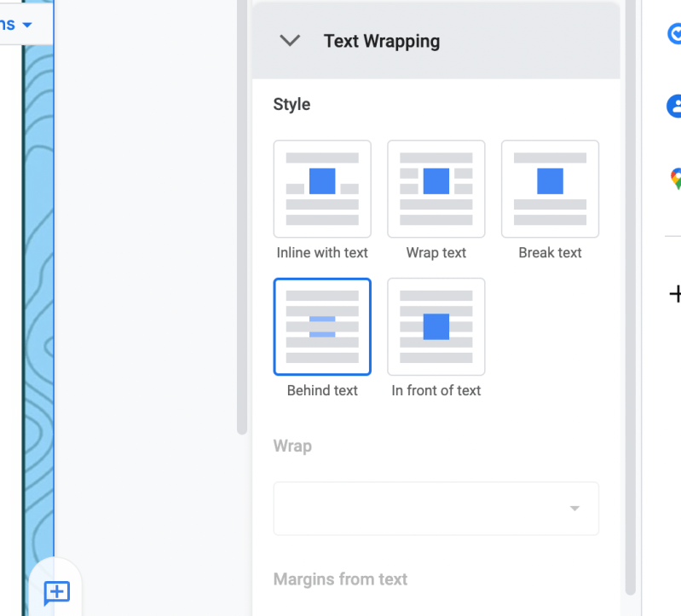Viewport: 681px width, 616px height.
Task: Click the "Wrap text" label
Action: tap(436, 253)
